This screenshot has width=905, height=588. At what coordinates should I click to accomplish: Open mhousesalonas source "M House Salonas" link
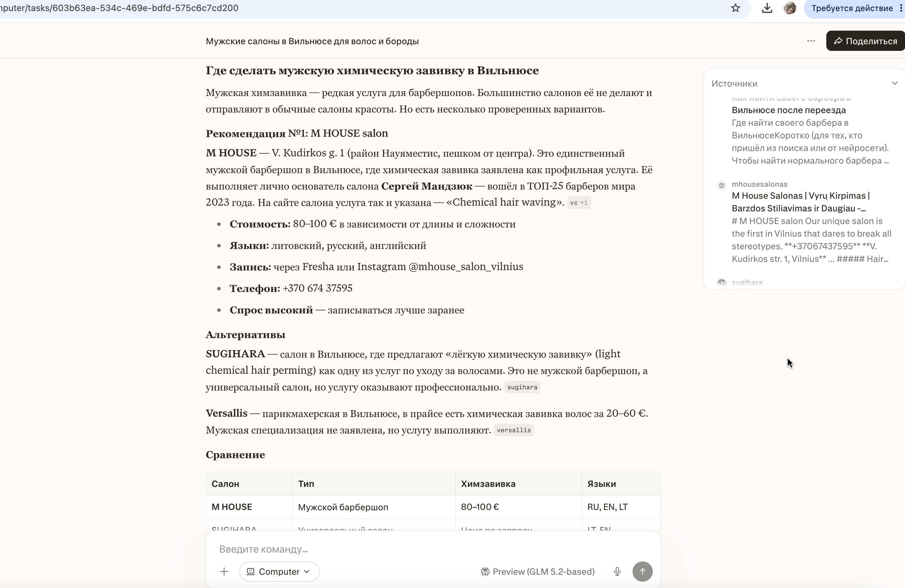pos(801,202)
